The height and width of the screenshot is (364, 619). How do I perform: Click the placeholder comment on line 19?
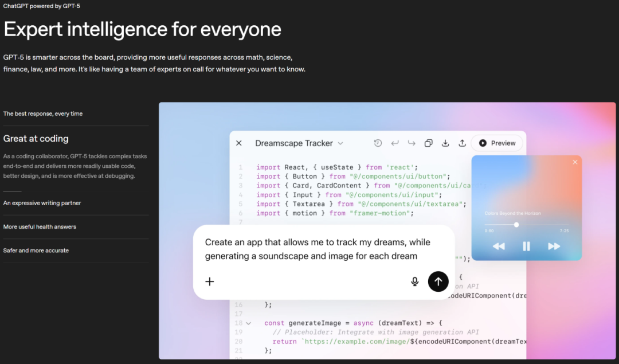(376, 332)
